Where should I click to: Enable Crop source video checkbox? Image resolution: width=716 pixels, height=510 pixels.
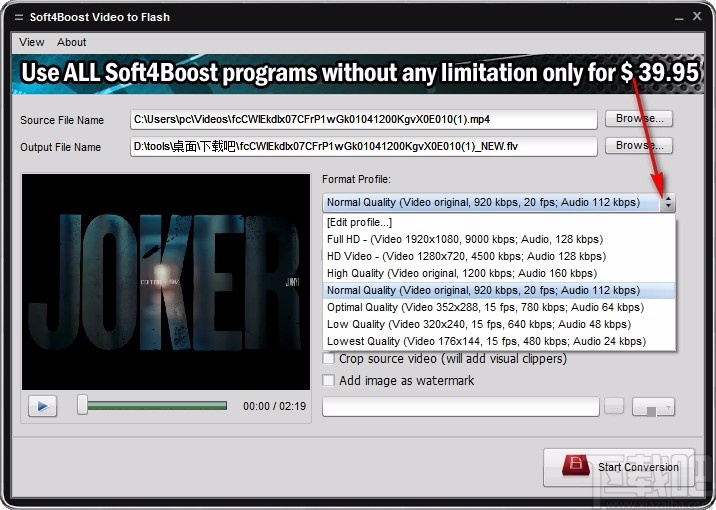coord(328,358)
